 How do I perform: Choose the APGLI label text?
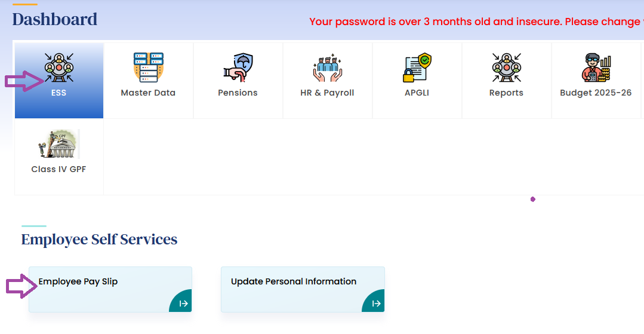click(x=417, y=93)
